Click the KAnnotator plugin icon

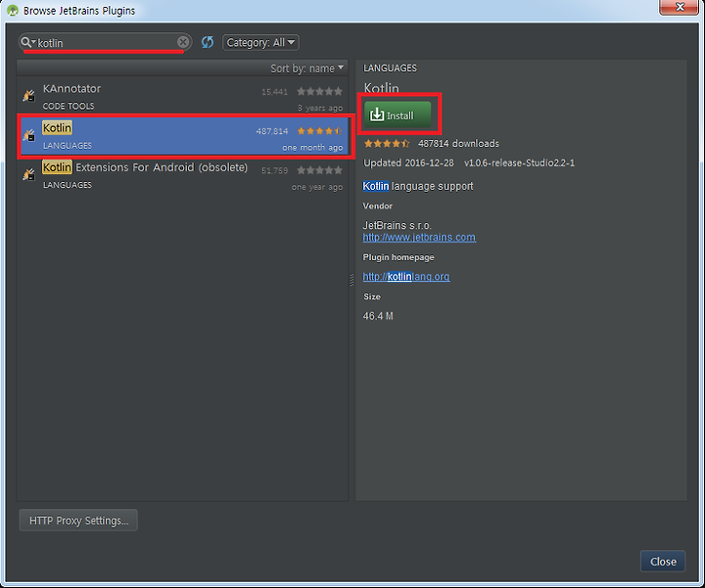28,95
